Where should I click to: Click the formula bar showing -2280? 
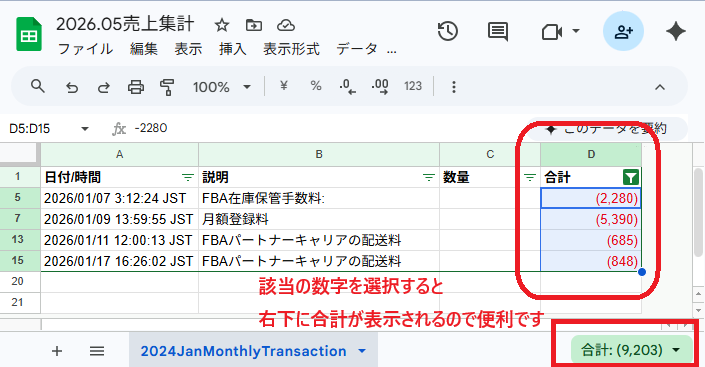pos(151,128)
